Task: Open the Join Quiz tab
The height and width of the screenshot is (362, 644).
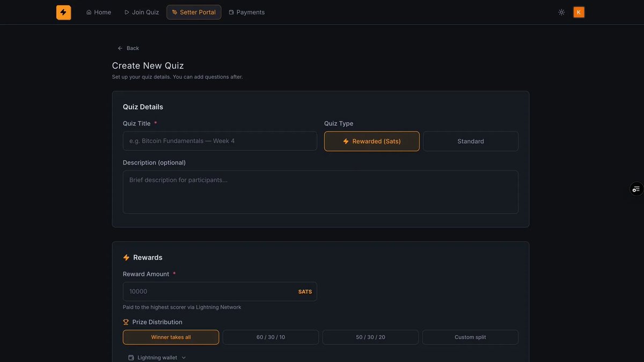Action: 142,12
